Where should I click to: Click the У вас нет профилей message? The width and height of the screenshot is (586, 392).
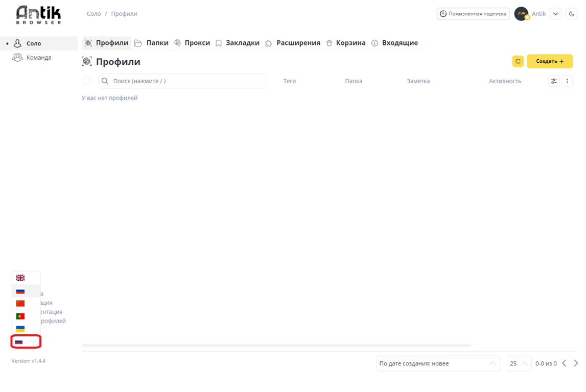(109, 98)
